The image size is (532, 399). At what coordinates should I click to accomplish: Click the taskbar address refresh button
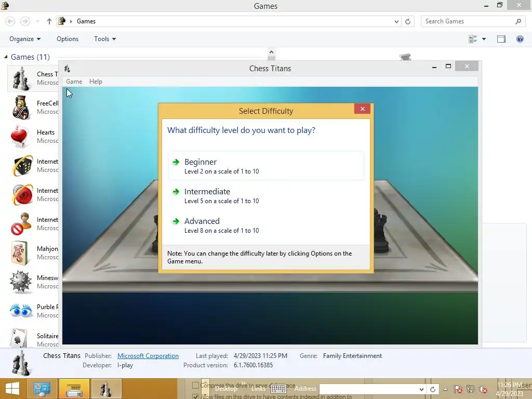(433, 389)
